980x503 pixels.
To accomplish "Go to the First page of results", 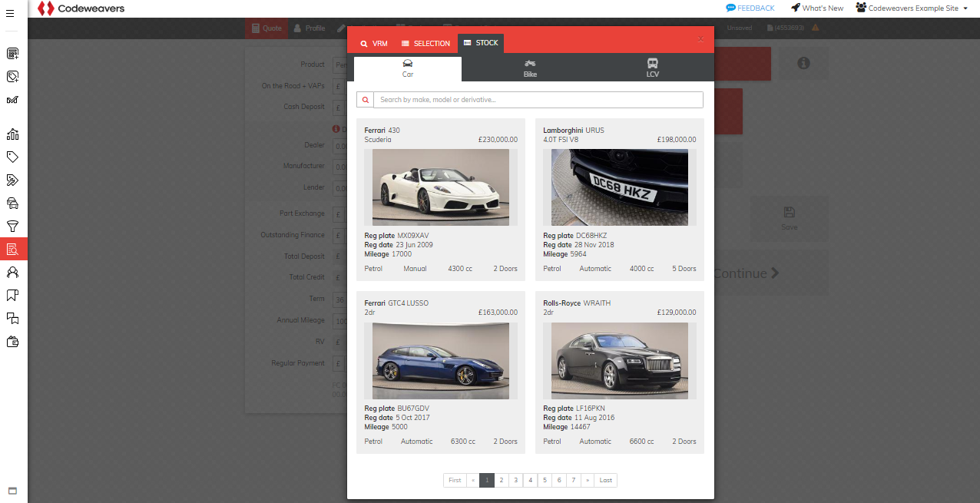I will 455,480.
